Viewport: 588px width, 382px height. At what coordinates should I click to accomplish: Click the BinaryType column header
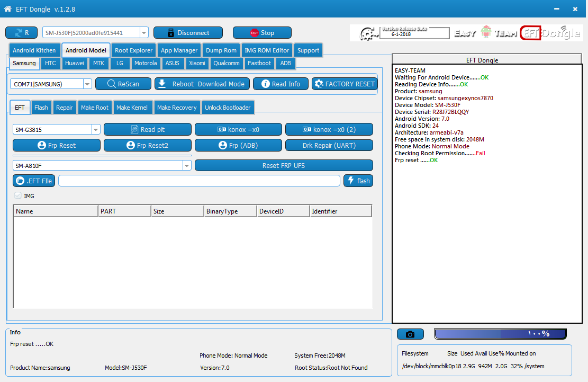(x=230, y=211)
